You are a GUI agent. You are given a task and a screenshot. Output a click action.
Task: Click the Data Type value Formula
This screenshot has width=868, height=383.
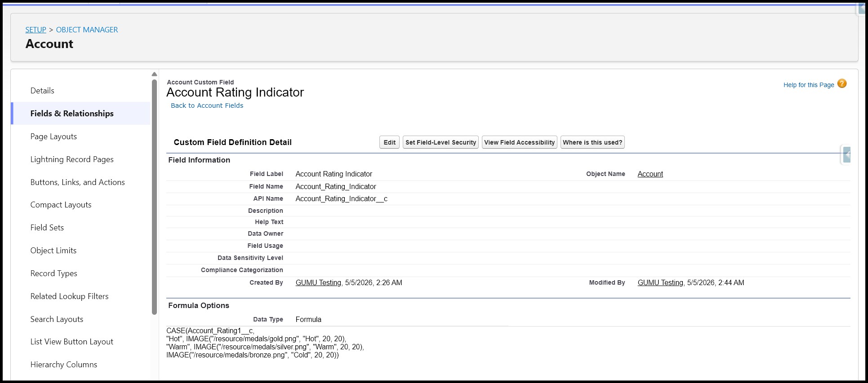coord(308,319)
